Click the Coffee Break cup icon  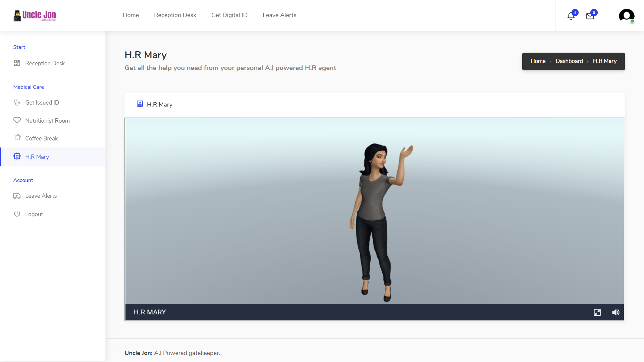click(18, 137)
